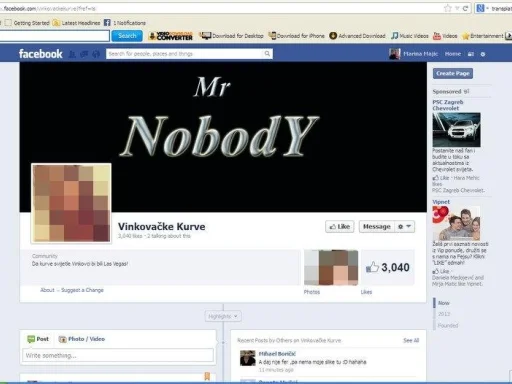
Task: Open Latest Headlines bookmark
Action: coord(76,23)
